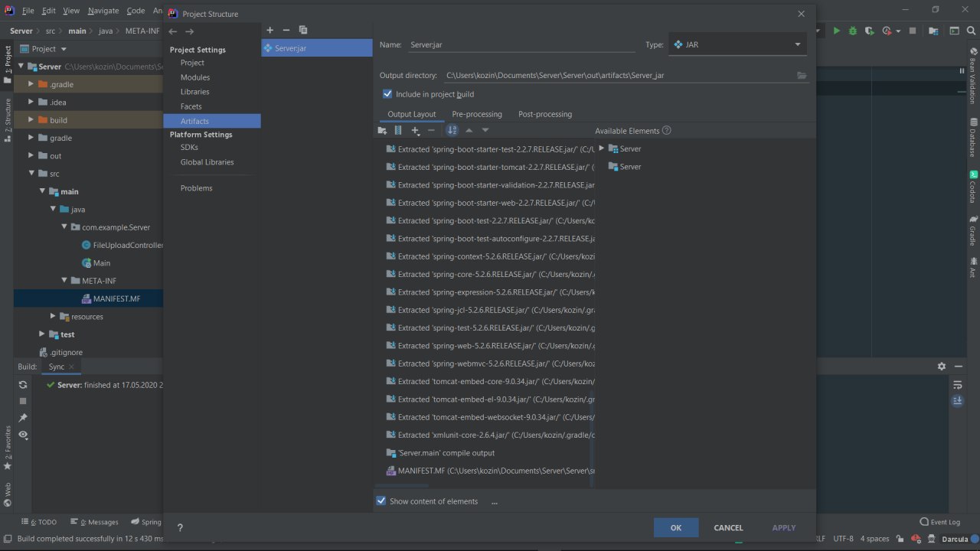The image size is (980, 551).
Task: Go forward in Project Structure navigation
Action: tap(190, 31)
